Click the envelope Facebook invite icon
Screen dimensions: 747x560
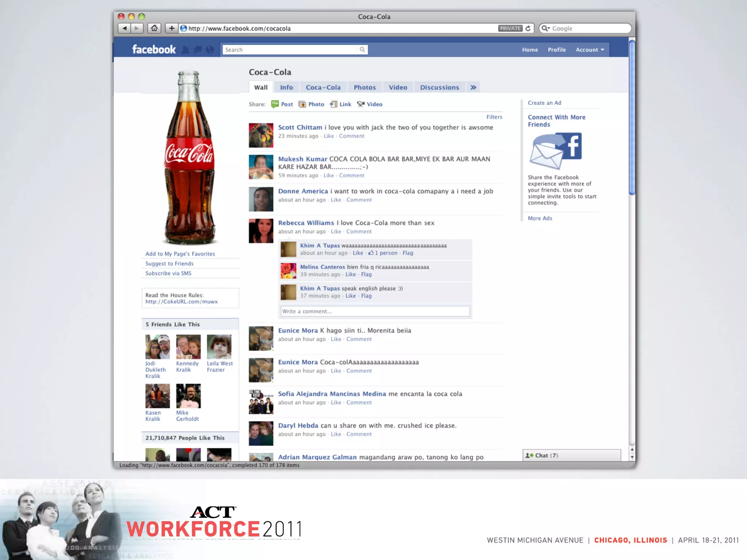point(556,151)
